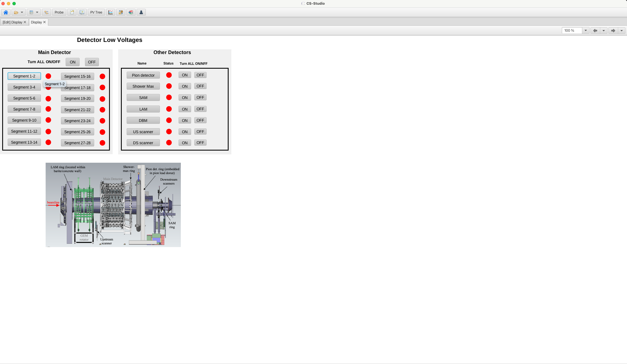Turn OFF the Pion detector
This screenshot has height=364, width=627.
[200, 75]
